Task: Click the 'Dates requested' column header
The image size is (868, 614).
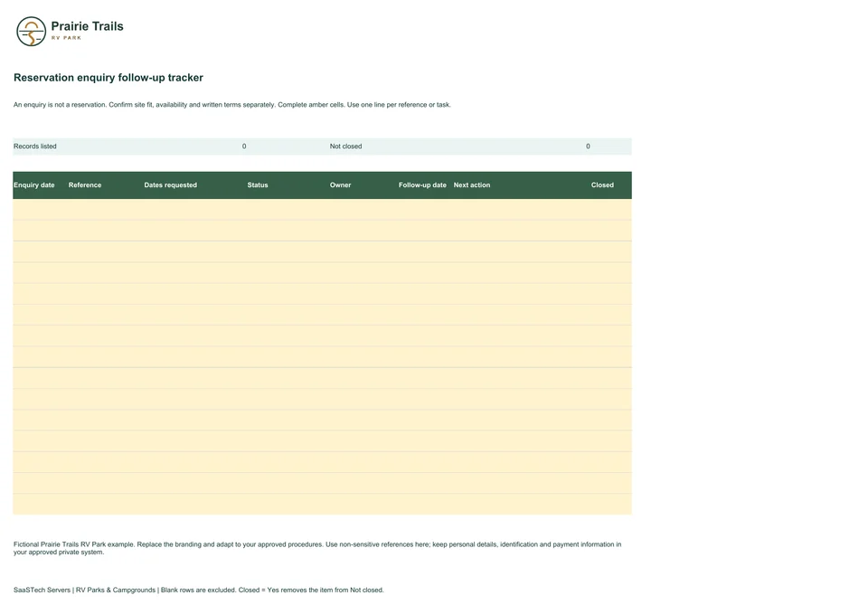Action: click(171, 184)
